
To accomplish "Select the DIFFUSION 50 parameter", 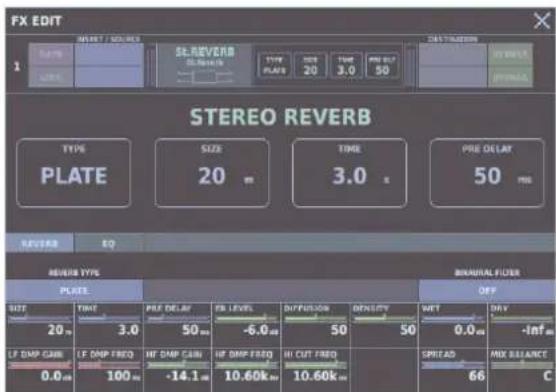I will 315,325.
